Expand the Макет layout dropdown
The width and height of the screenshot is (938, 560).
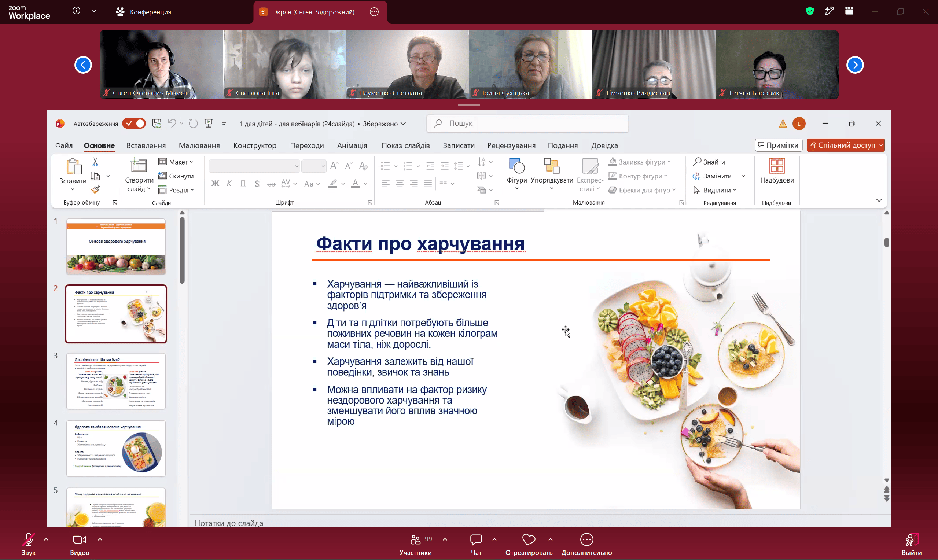coord(176,162)
